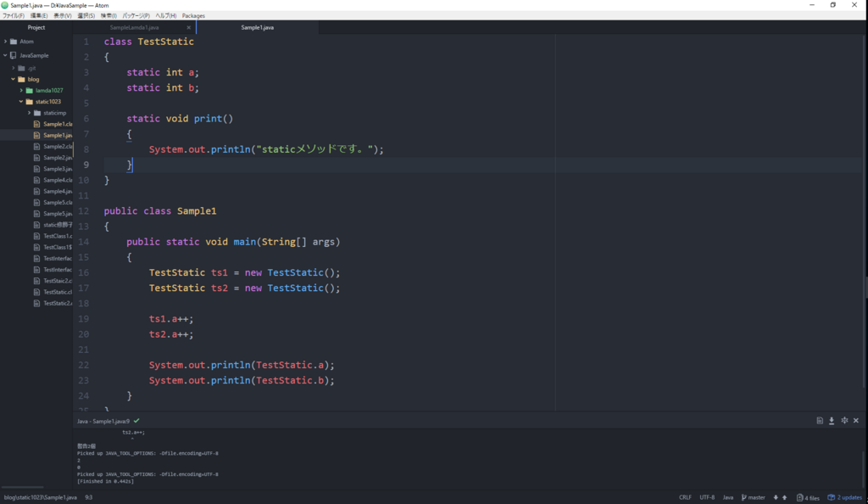Viewport: 868px width, 504px height.
Task: Open the ヘルプ(H) menu
Action: tap(166, 15)
